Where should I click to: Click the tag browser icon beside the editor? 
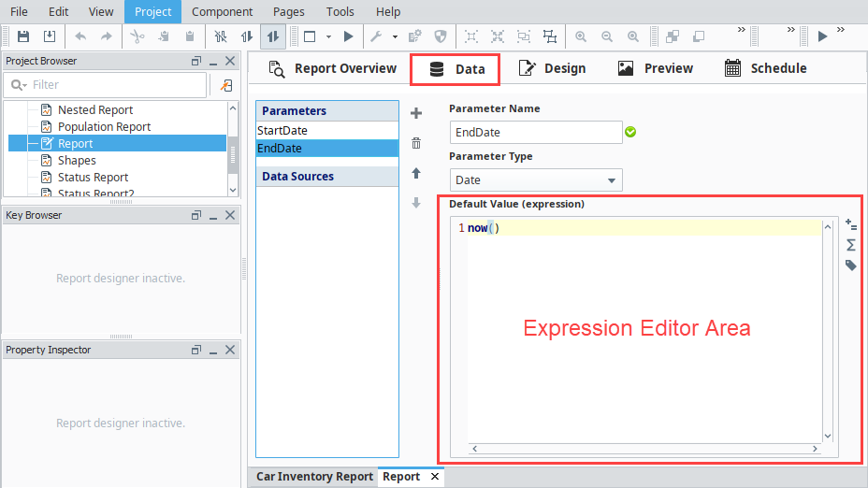(x=850, y=266)
